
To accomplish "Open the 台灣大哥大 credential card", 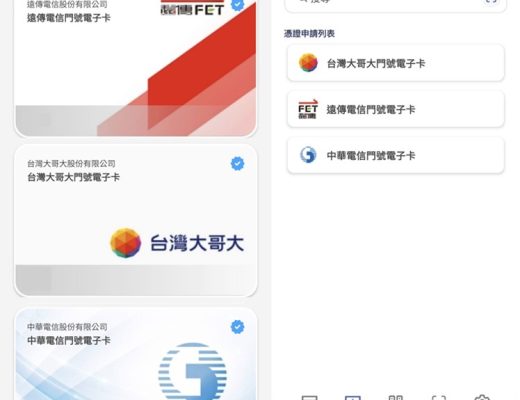I will [136, 221].
